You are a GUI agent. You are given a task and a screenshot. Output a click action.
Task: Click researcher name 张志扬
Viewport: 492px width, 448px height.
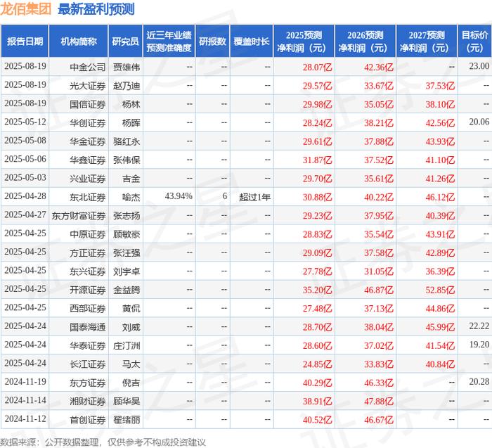[127, 216]
